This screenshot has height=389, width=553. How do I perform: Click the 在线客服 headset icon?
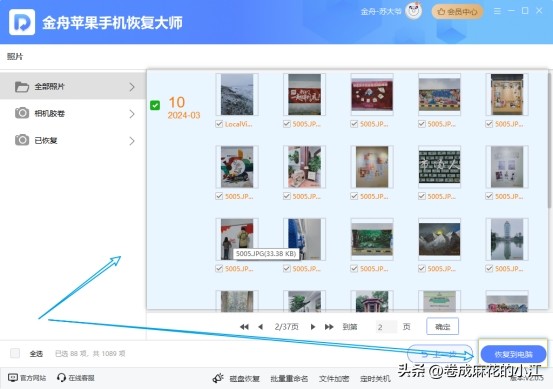click(x=61, y=378)
